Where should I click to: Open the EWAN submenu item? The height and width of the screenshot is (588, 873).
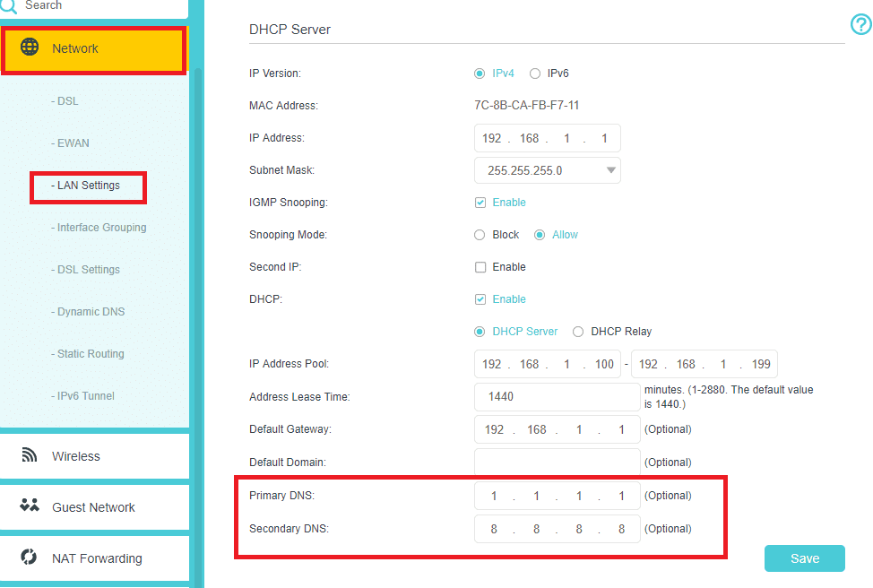point(70,143)
